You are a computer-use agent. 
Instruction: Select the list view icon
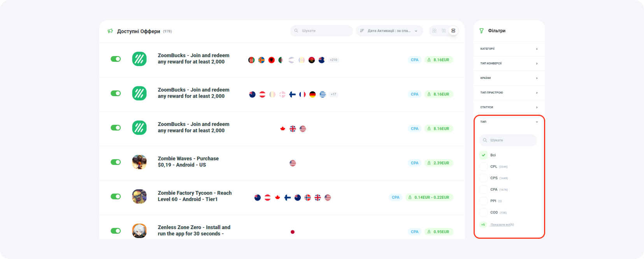point(453,31)
